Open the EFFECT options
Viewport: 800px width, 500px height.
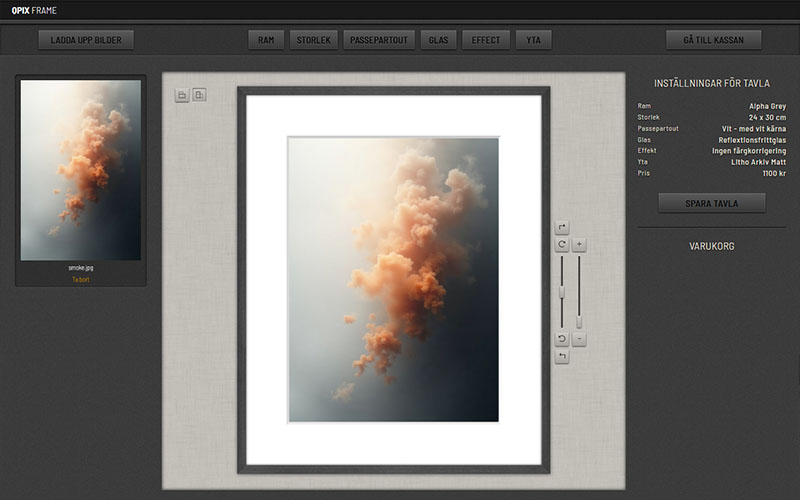click(x=486, y=40)
